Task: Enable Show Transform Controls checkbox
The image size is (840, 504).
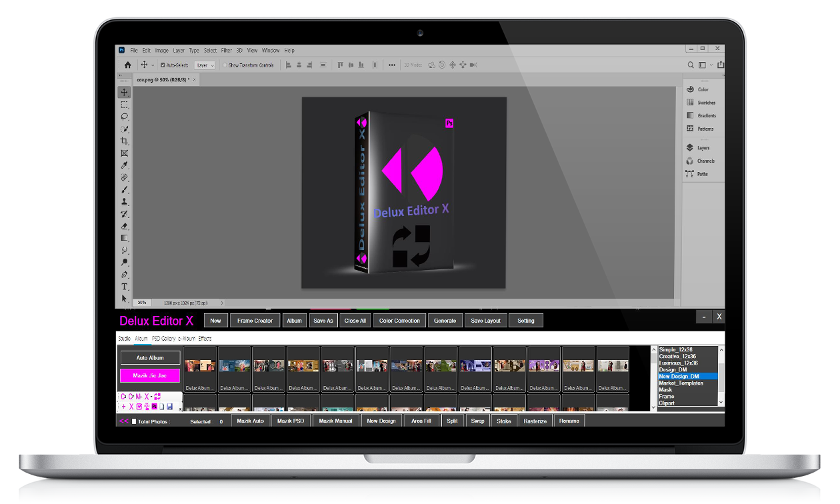Action: tap(225, 65)
